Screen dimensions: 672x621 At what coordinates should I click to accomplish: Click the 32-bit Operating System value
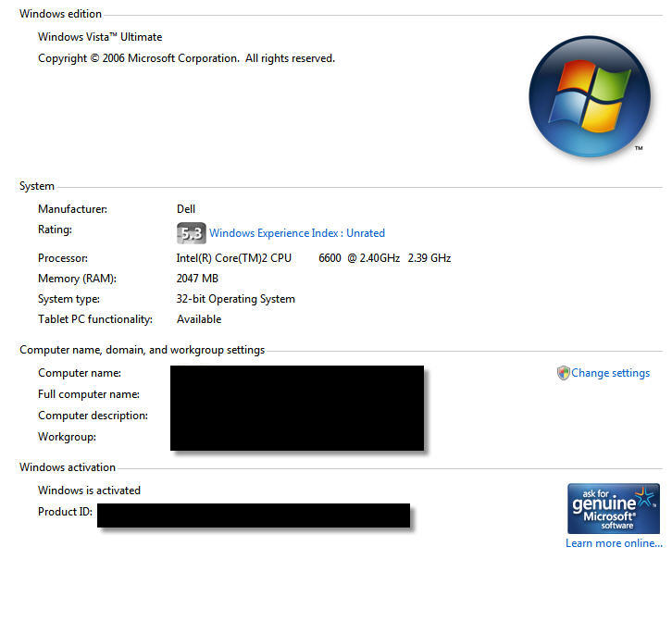pos(236,299)
